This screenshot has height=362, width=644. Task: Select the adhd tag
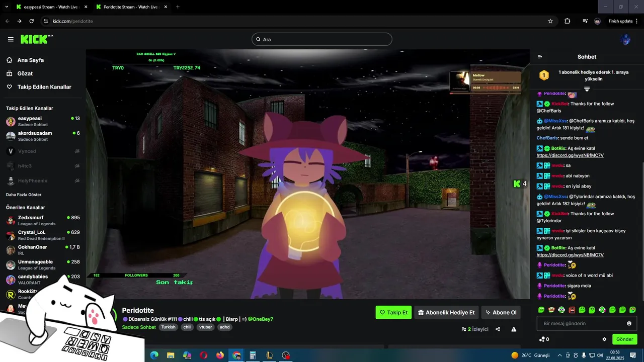coord(225,327)
